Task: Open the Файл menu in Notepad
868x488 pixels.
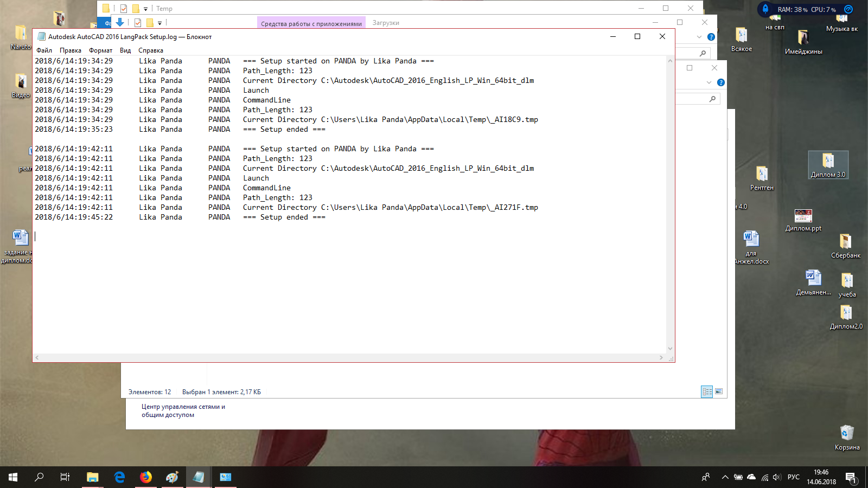Action: point(44,50)
